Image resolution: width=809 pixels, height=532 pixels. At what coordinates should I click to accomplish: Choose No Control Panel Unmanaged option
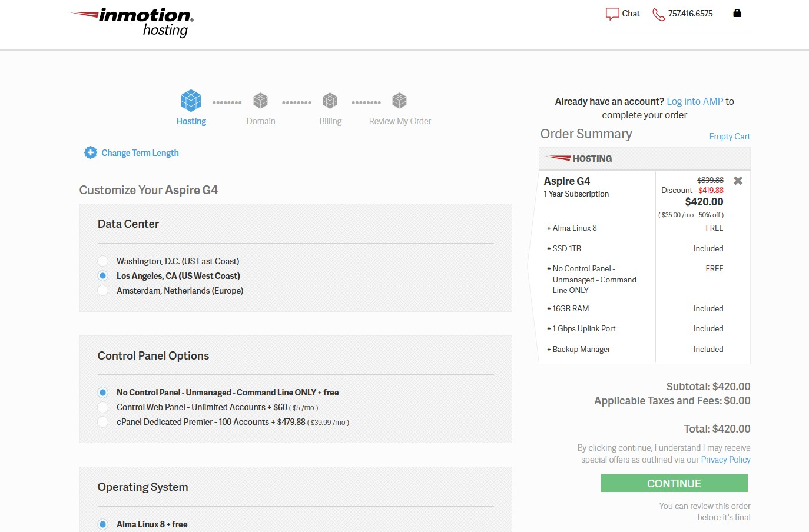tap(102, 392)
